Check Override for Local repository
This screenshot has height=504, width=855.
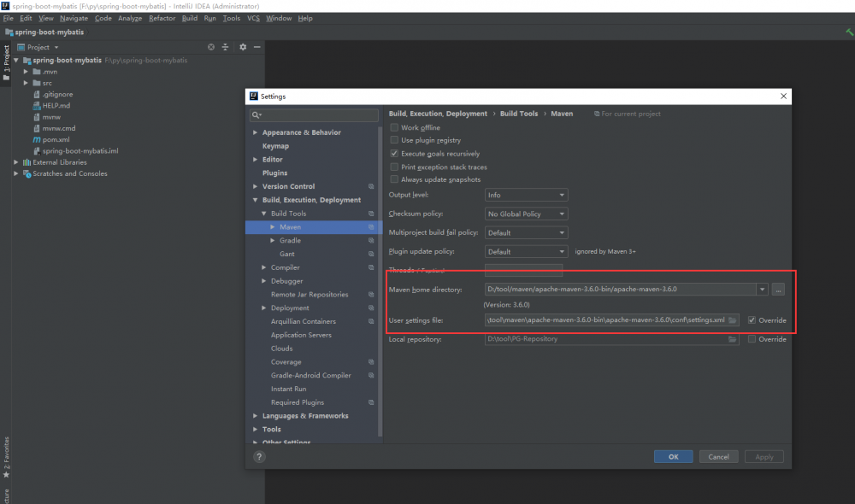click(x=752, y=339)
